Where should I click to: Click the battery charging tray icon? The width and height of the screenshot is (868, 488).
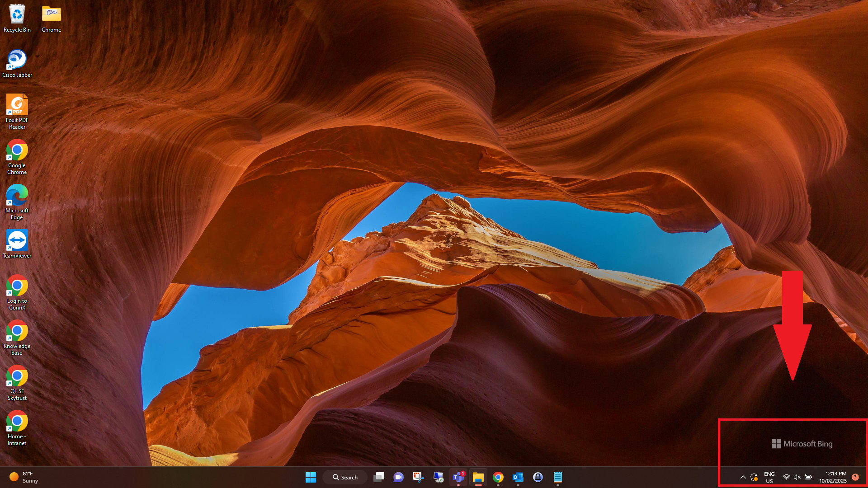tap(808, 477)
